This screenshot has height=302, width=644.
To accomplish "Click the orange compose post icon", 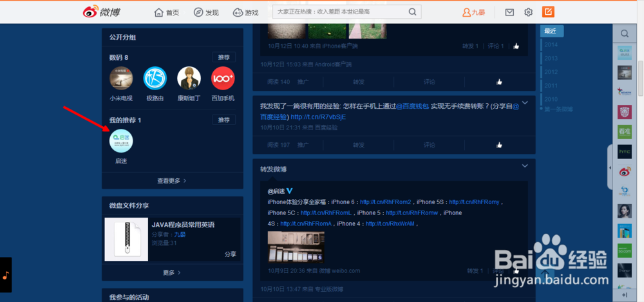I will pos(548,12).
